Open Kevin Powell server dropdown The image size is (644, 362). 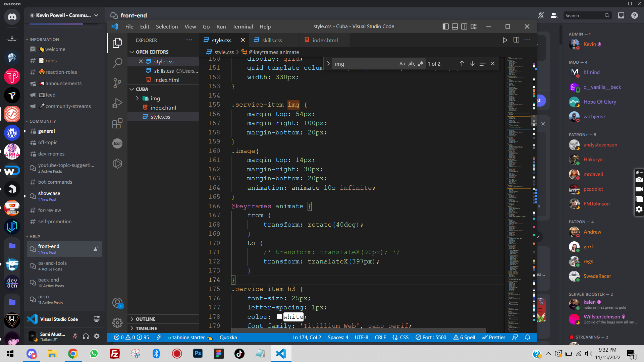coord(96,15)
